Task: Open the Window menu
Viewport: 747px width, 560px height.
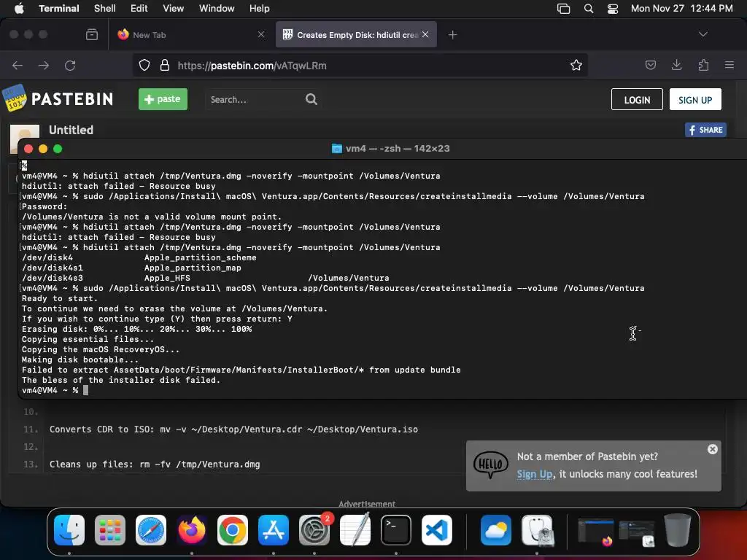Action: pos(217,8)
